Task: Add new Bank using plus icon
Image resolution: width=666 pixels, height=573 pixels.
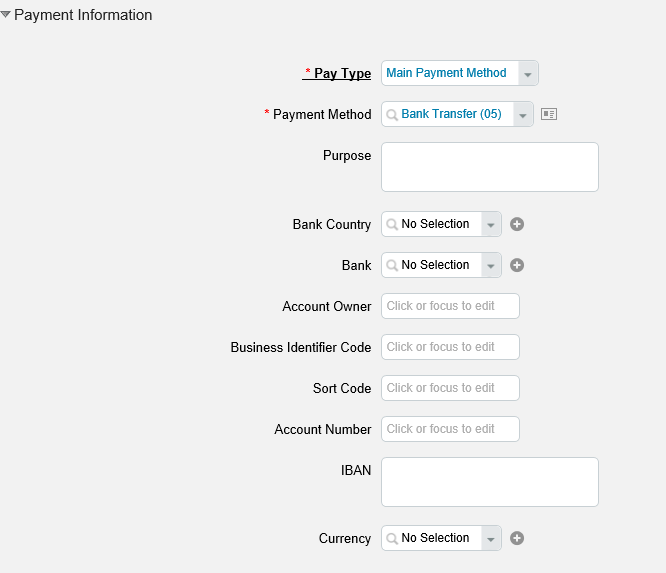Action: [x=517, y=265]
